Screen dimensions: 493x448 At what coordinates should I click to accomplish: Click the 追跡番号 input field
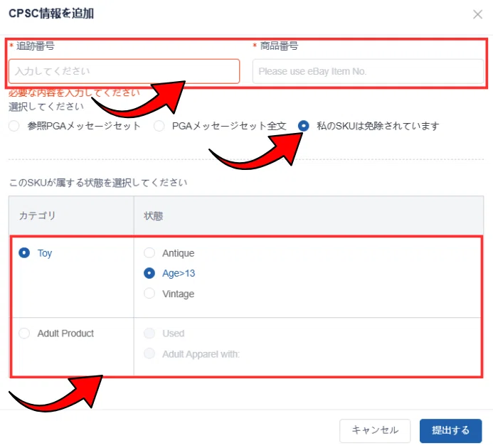click(x=124, y=71)
